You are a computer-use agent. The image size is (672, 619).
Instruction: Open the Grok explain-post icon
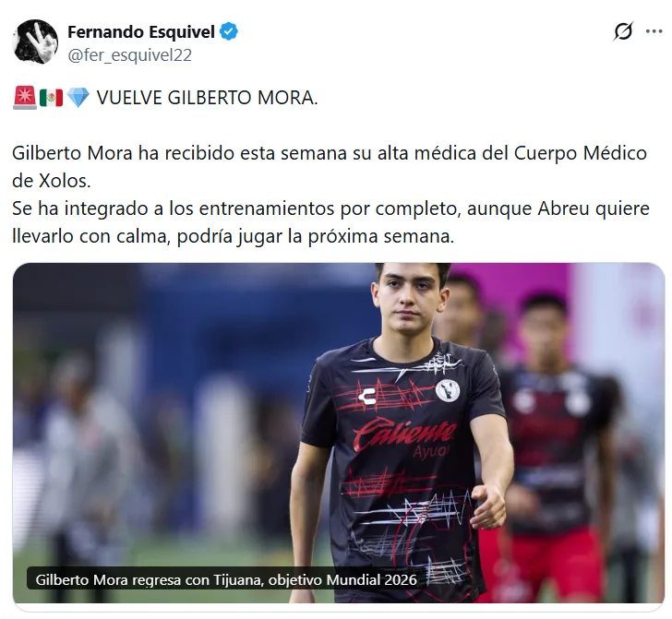[x=623, y=31]
